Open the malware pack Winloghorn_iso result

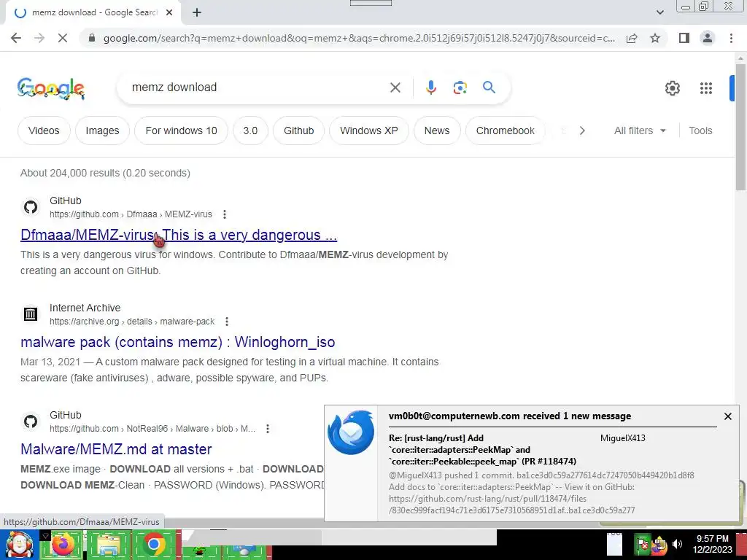178,342
